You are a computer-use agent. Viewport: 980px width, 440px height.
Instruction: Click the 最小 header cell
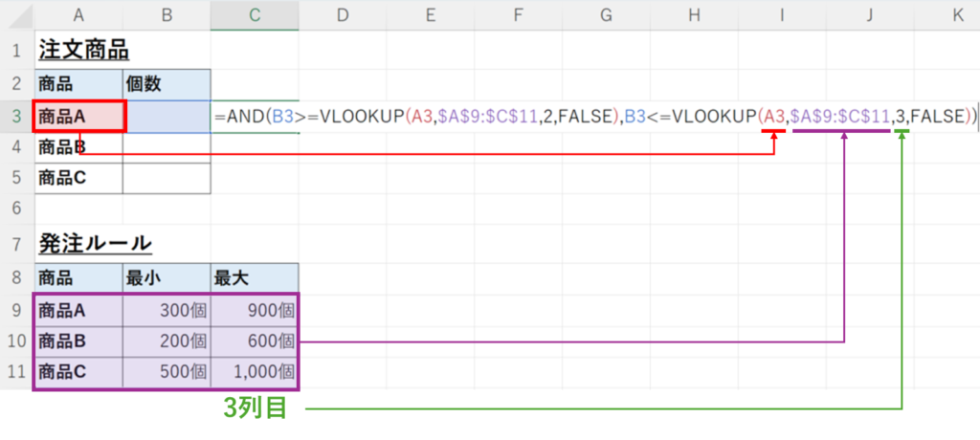(x=167, y=278)
